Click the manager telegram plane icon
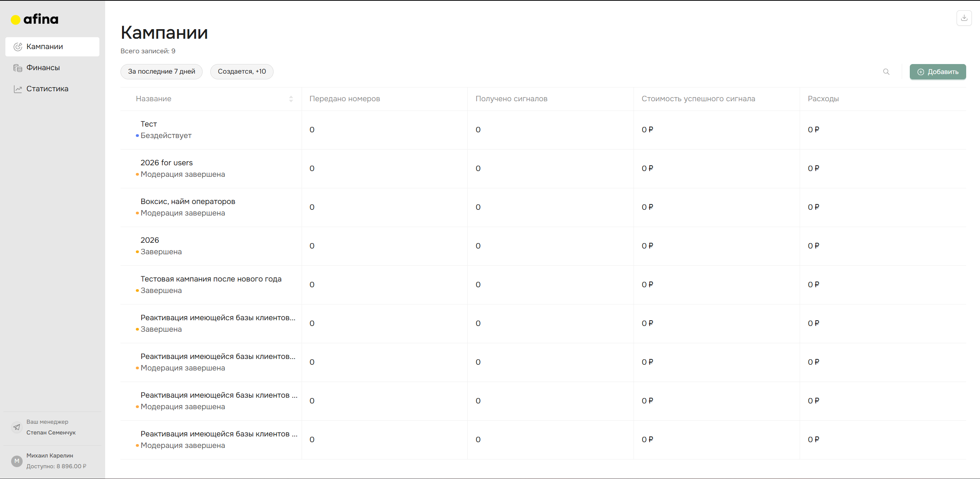 [x=17, y=427]
